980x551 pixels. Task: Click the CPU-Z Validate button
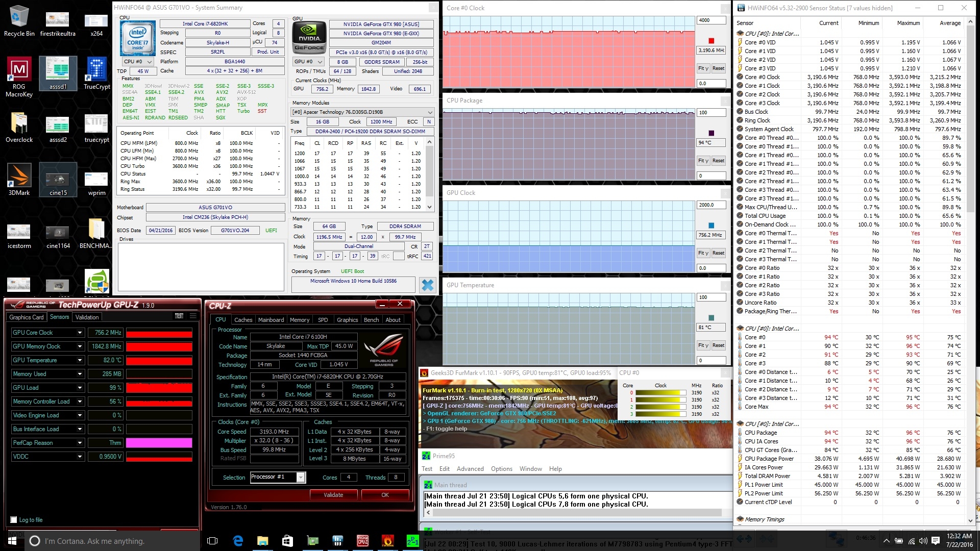333,495
